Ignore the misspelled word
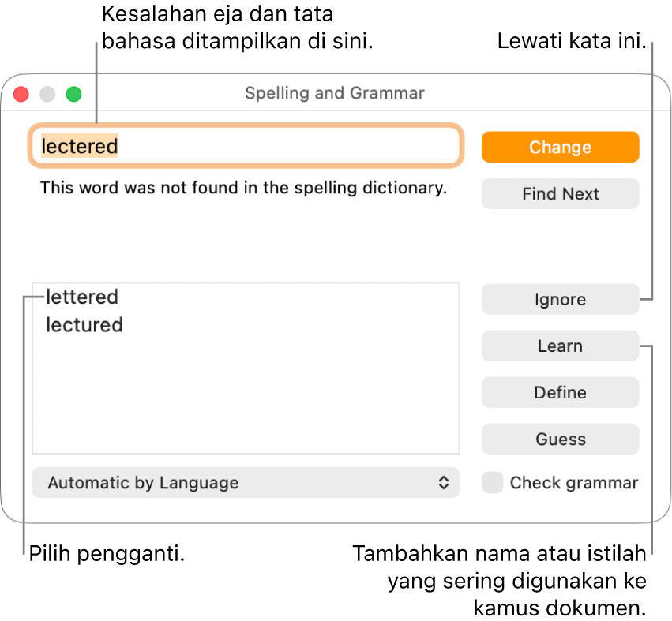The image size is (672, 621). (560, 299)
